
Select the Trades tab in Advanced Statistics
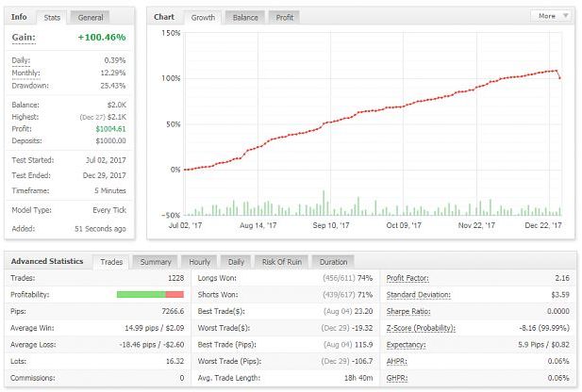click(110, 261)
